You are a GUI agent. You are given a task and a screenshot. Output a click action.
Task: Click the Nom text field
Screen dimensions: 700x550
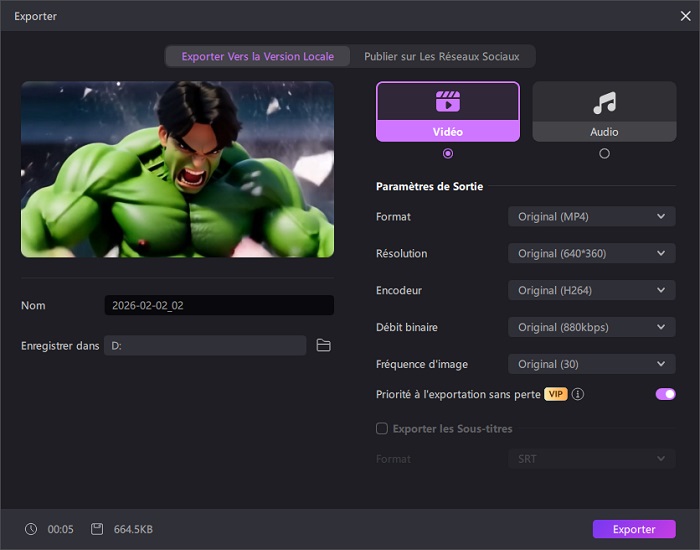(x=219, y=305)
